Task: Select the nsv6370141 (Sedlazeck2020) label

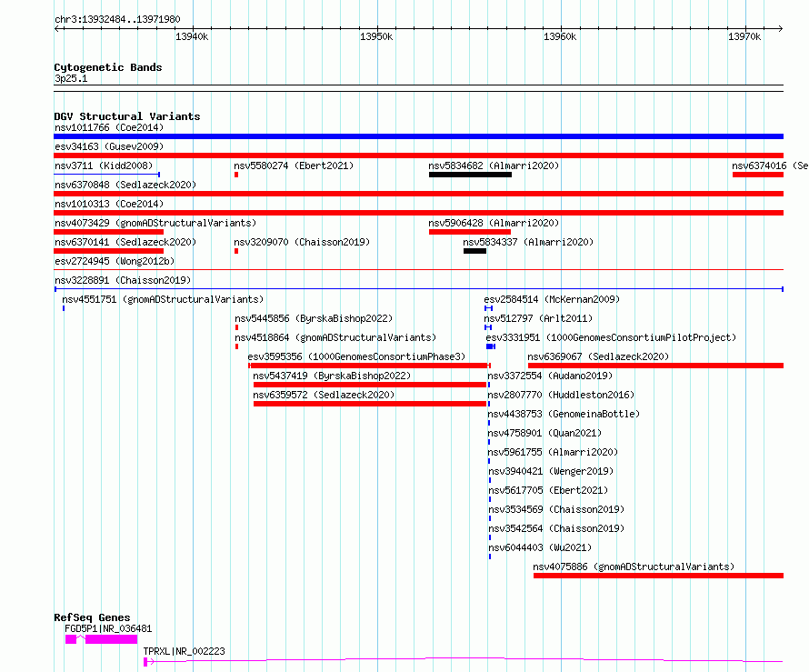Action: tap(125, 242)
